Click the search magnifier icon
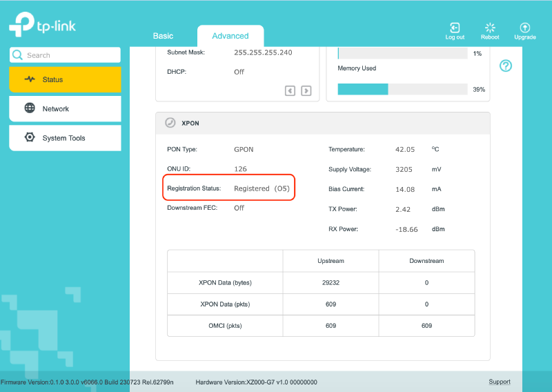The image size is (552, 392). pos(17,55)
